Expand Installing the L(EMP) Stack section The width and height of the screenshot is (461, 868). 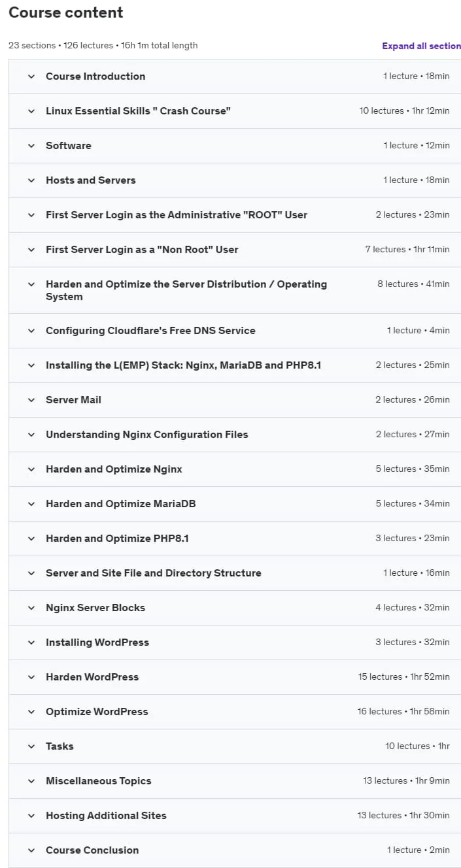pyautogui.click(x=235, y=365)
